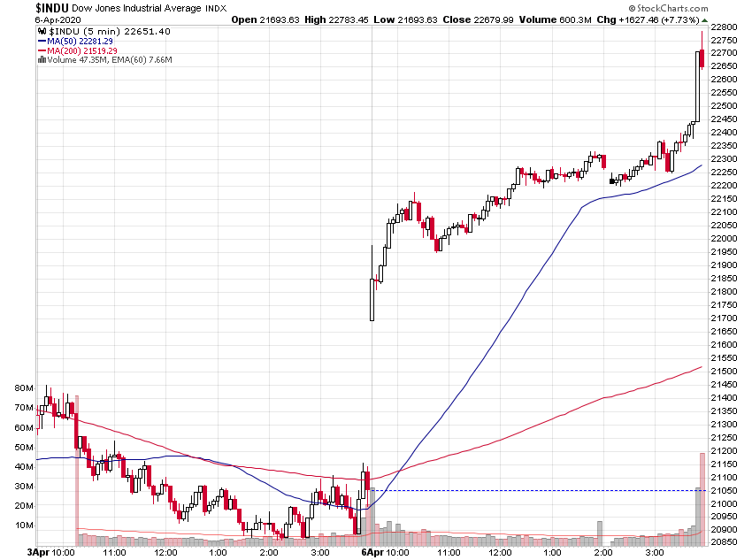Click the tall last red volume bar at far right
Image resolution: width=752 pixels, height=560 pixels.
(702, 499)
